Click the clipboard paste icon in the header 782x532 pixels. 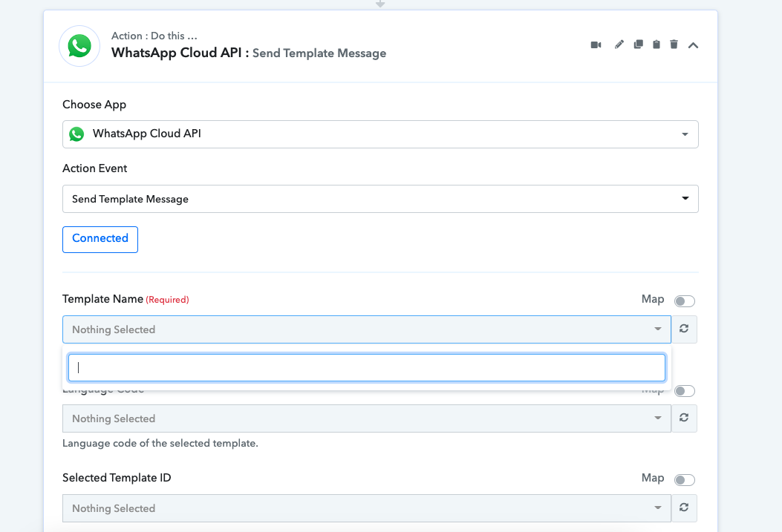point(656,45)
